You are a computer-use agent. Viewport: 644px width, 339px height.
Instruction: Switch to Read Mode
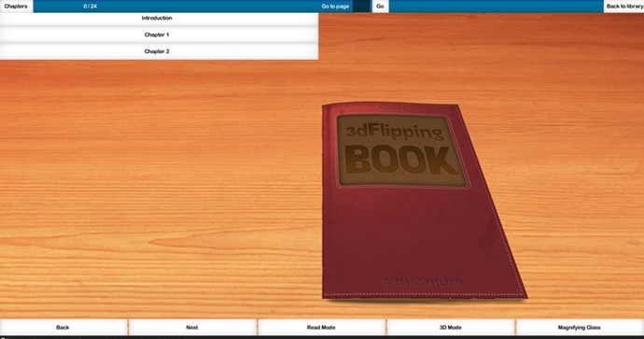tap(321, 328)
